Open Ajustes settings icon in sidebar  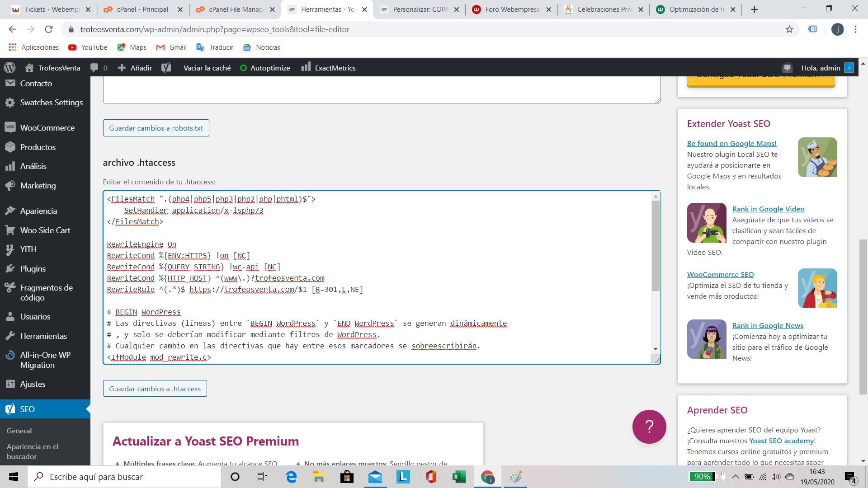pos(10,384)
